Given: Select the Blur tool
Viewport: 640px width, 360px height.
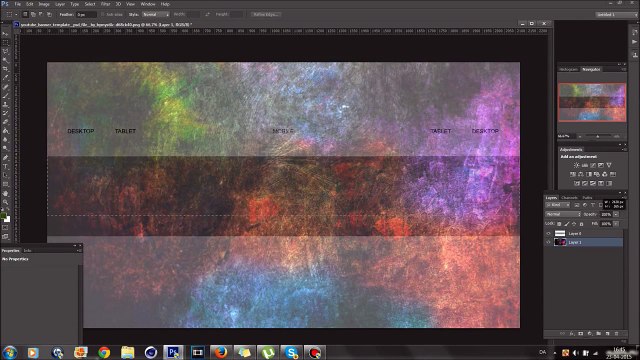Looking at the screenshot, I should (x=5, y=140).
